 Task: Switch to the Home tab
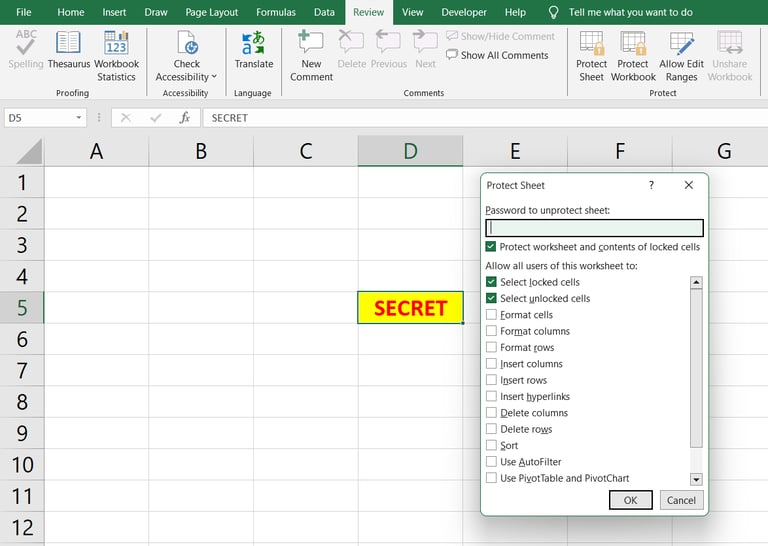coord(71,12)
